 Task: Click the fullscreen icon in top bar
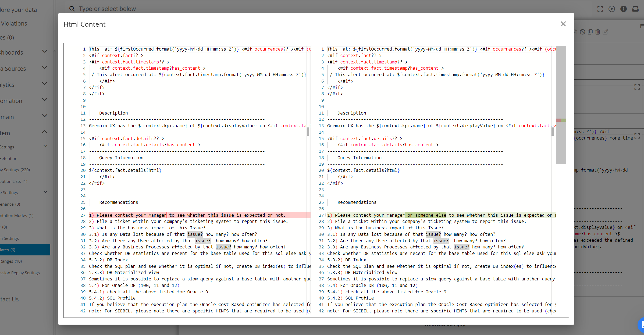[600, 9]
